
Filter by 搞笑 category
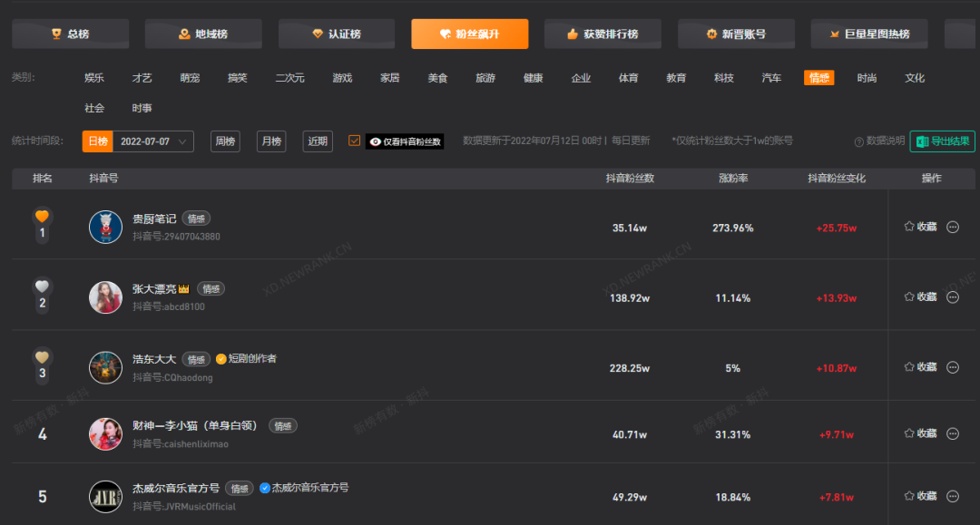(x=238, y=78)
